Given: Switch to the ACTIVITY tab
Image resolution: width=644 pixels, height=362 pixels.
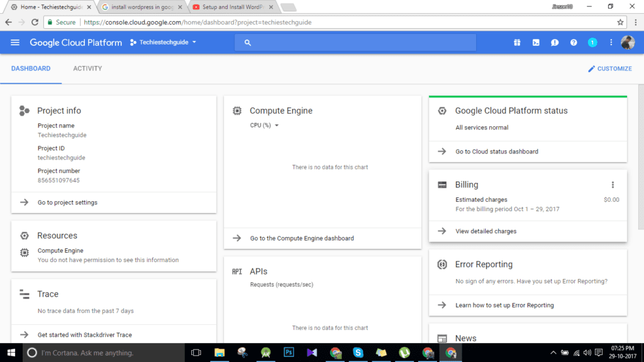Looking at the screenshot, I should 87,69.
